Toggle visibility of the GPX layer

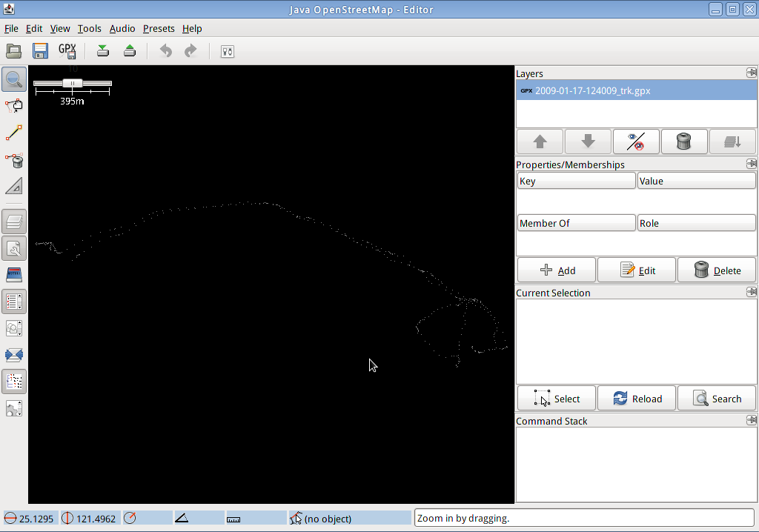point(635,141)
